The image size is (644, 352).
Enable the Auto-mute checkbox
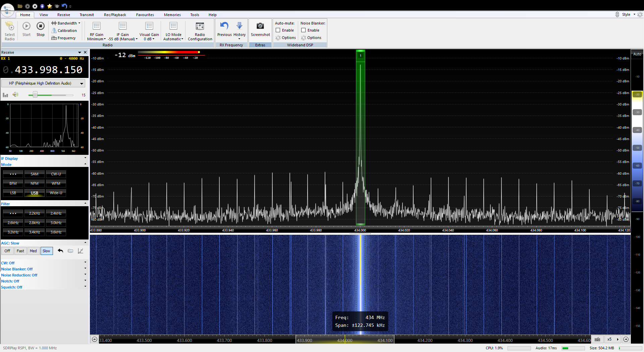pyautogui.click(x=278, y=30)
